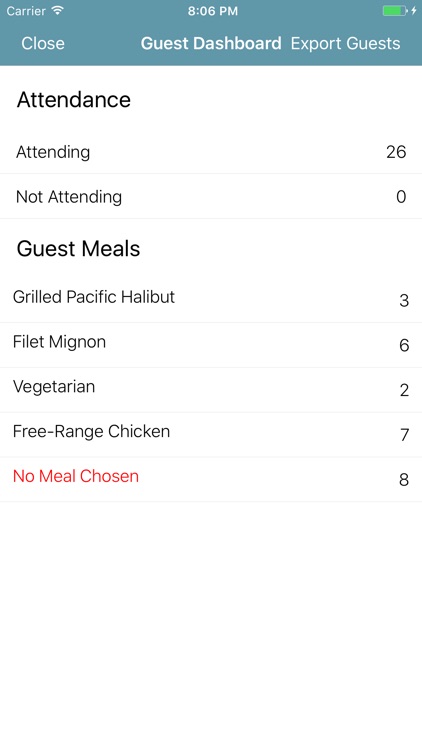
Task: Click the attending count 26
Action: tap(396, 152)
